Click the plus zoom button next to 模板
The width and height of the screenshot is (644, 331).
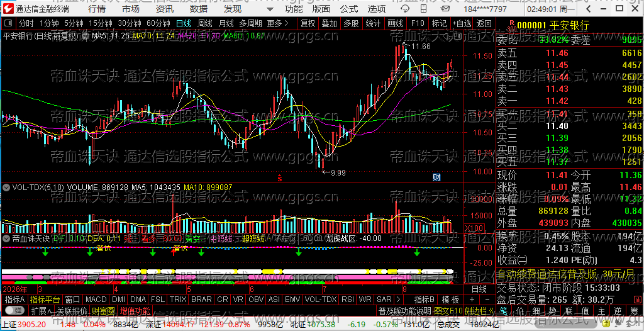pos(472,299)
